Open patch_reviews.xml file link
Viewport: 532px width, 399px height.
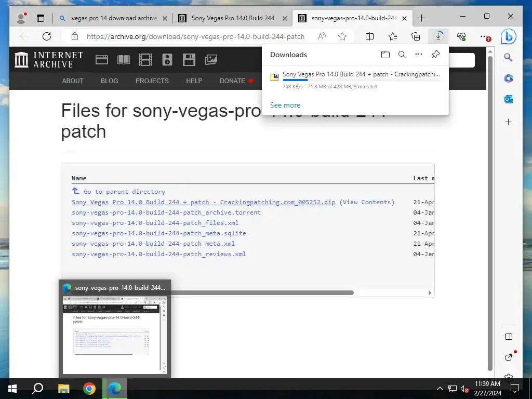click(x=159, y=254)
